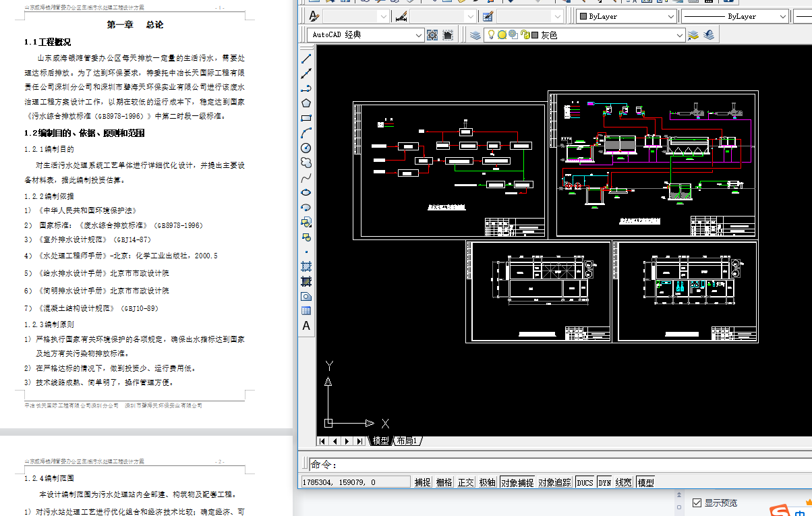Open Table Style manager icon
Image resolution: width=812 pixels, height=516 pixels.
488,16
